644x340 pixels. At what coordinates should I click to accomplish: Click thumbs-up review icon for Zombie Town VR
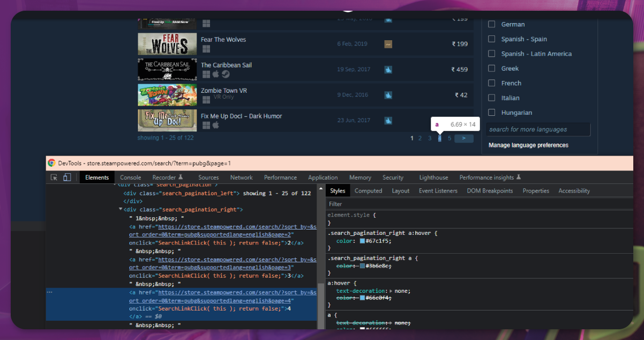[388, 95]
